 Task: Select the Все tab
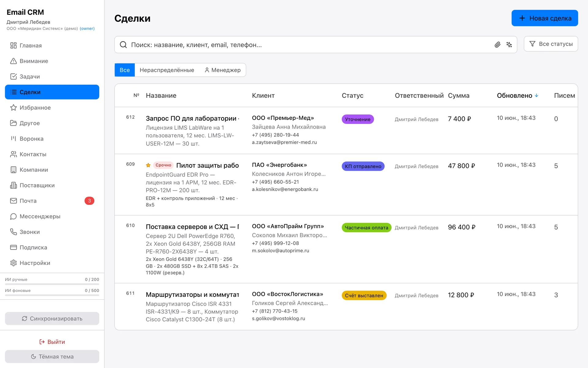[125, 70]
